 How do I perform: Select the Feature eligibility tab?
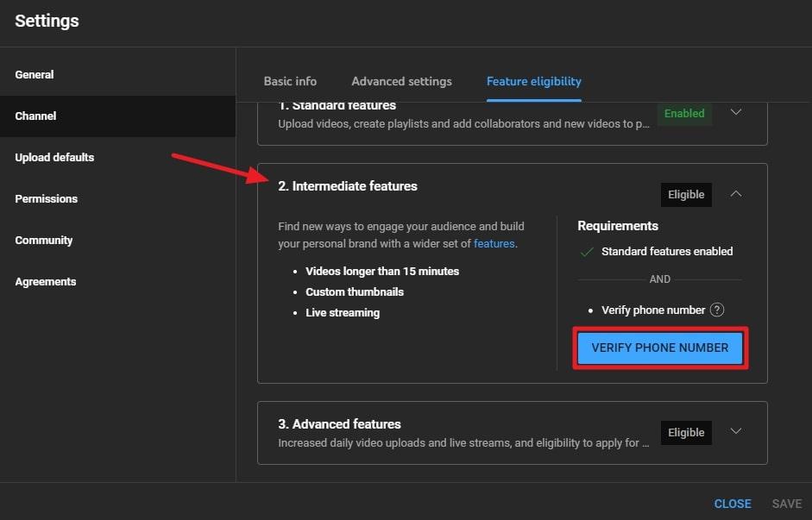coord(534,81)
